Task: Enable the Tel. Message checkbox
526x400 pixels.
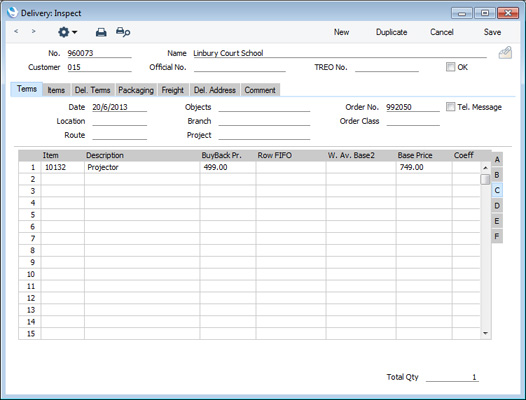Action: pyautogui.click(x=450, y=107)
